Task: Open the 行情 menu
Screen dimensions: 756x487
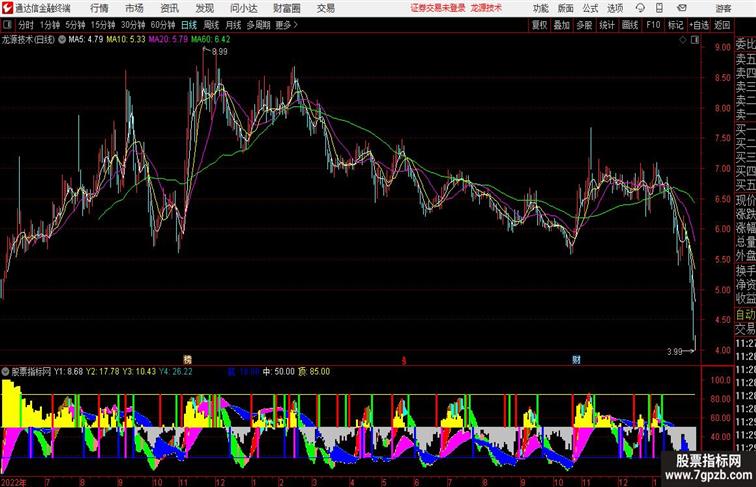Action: coord(100,7)
